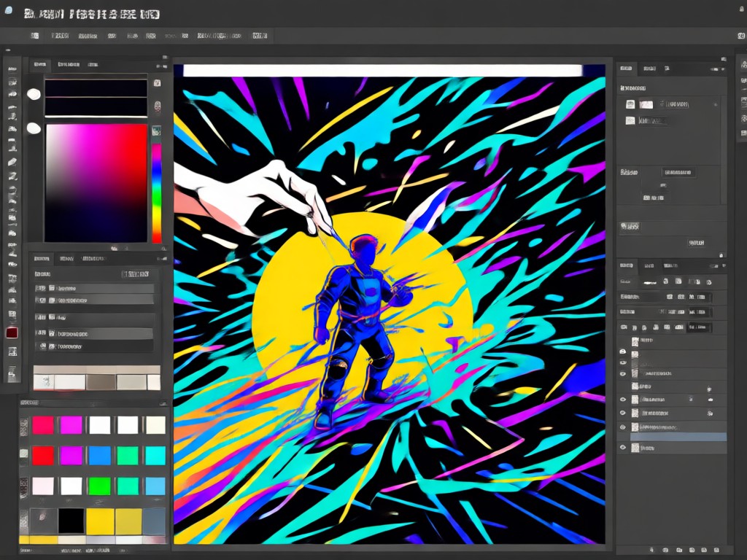Image resolution: width=747 pixels, height=560 pixels.
Task: Click the dark gray-brown thumbnail in the lower-left strip
Action: (x=101, y=382)
